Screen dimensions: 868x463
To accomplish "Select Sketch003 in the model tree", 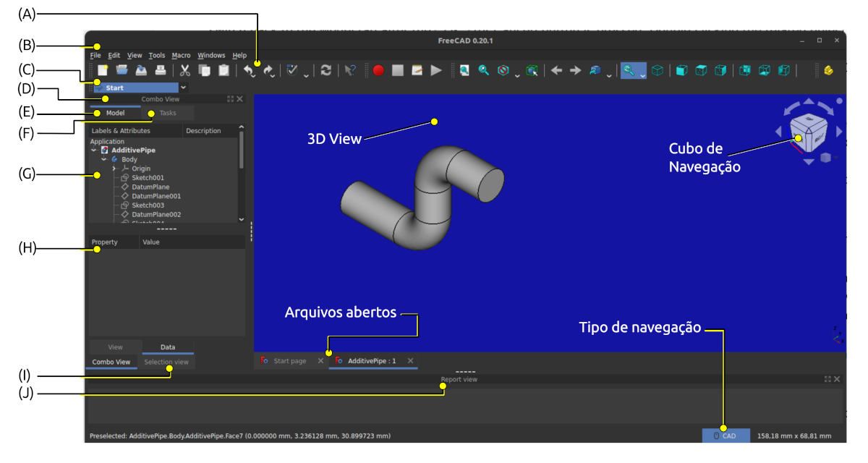I will pyautogui.click(x=148, y=205).
